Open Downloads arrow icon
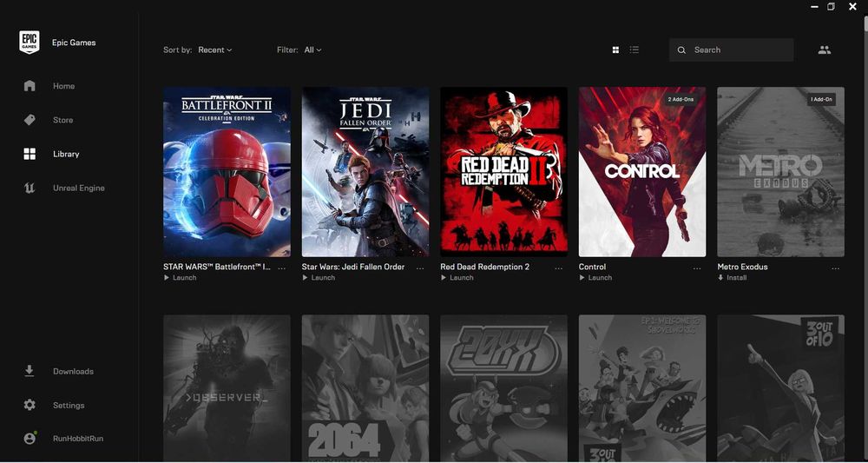Viewport: 868px width, 463px height. tap(30, 371)
